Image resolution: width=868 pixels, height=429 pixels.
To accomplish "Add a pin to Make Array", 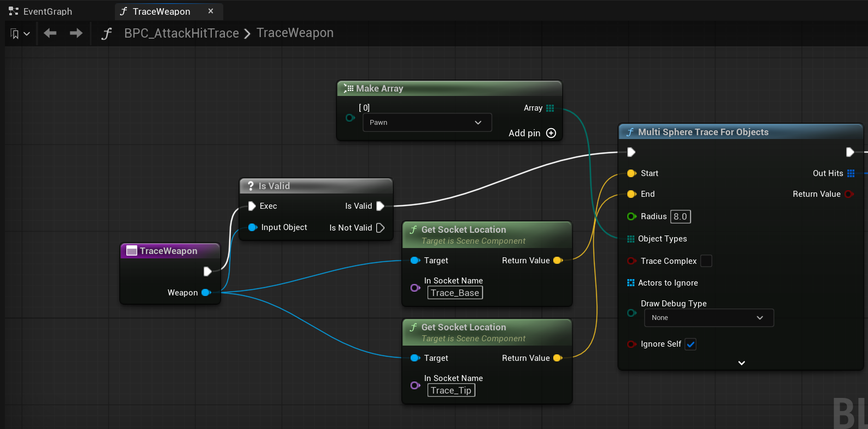I will click(x=532, y=133).
